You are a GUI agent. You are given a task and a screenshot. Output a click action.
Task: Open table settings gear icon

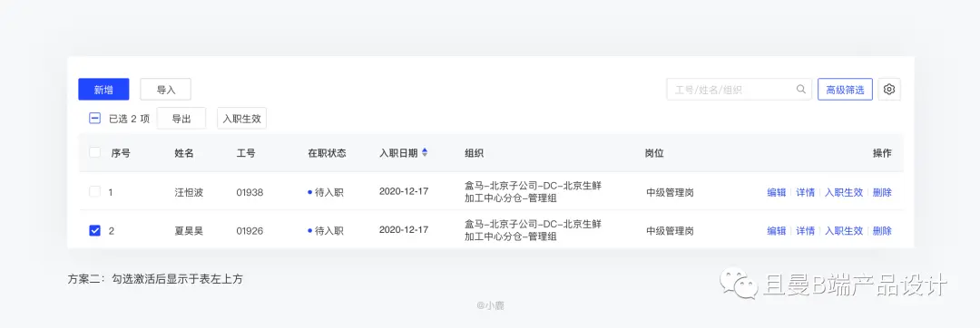[x=889, y=89]
